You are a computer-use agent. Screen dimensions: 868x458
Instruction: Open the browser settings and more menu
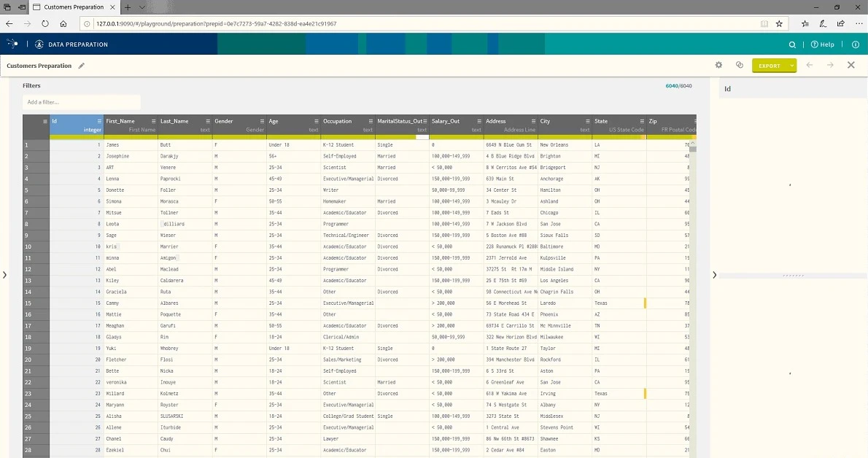point(859,24)
